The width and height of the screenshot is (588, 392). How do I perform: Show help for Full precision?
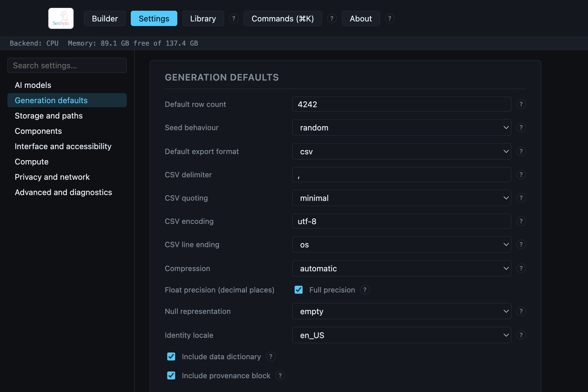click(x=365, y=290)
